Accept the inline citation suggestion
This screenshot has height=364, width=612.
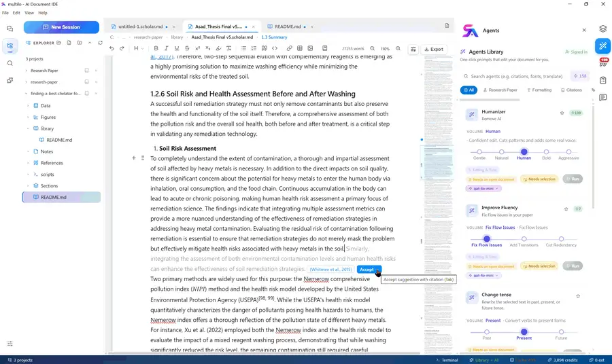pos(369,270)
